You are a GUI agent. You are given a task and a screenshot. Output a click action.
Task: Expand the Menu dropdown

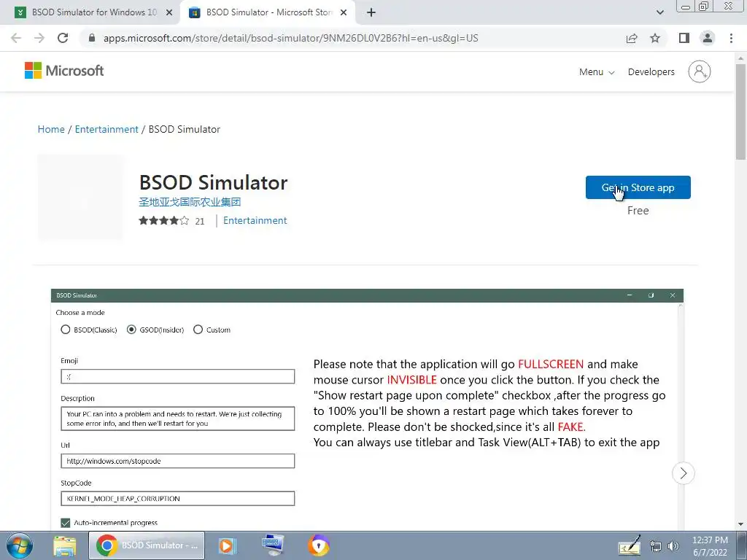[597, 72]
